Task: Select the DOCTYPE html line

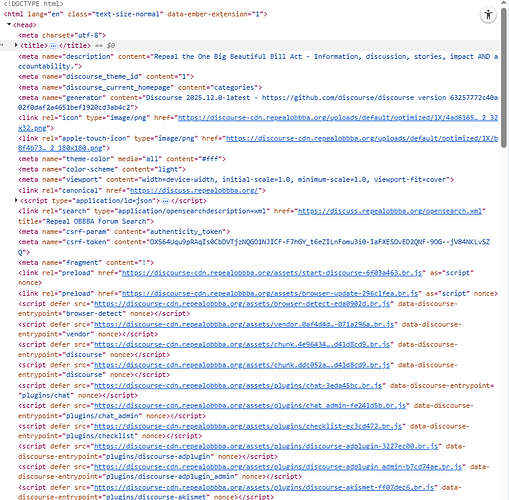Action: (x=33, y=4)
